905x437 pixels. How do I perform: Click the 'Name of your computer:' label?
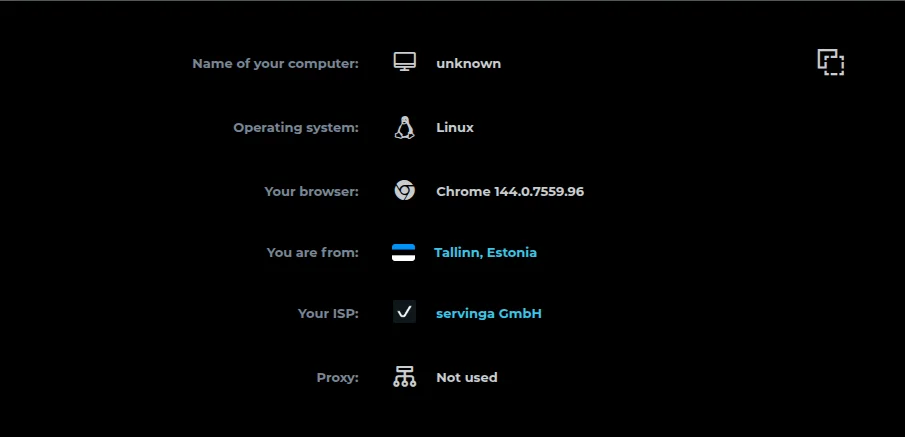point(275,63)
